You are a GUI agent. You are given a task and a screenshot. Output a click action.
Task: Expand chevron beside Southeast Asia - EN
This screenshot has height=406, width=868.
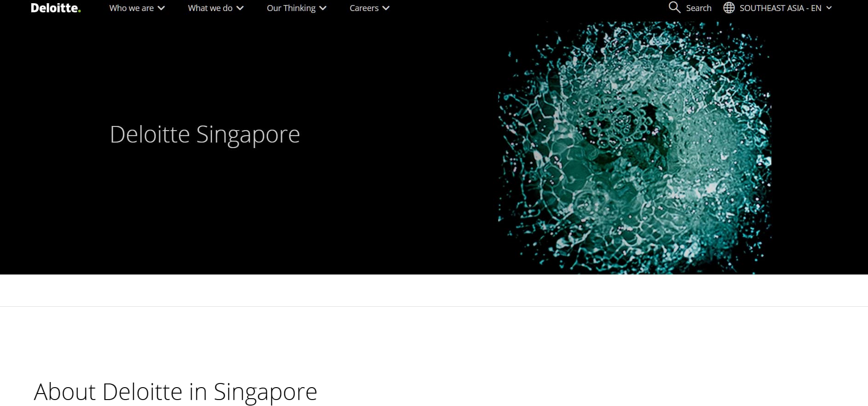829,8
